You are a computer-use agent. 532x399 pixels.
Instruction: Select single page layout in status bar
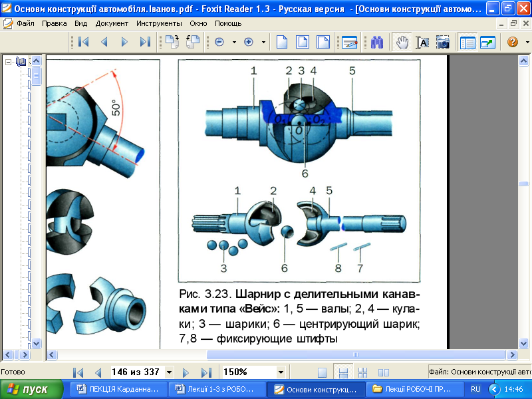(322, 372)
